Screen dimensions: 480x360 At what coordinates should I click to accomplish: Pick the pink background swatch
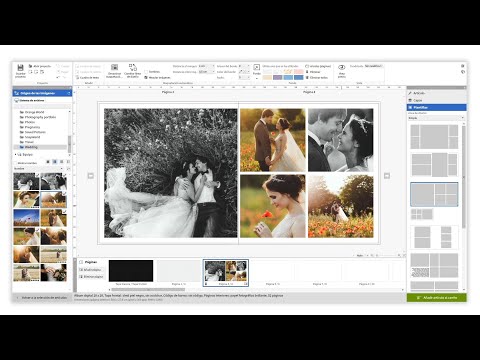[299, 72]
